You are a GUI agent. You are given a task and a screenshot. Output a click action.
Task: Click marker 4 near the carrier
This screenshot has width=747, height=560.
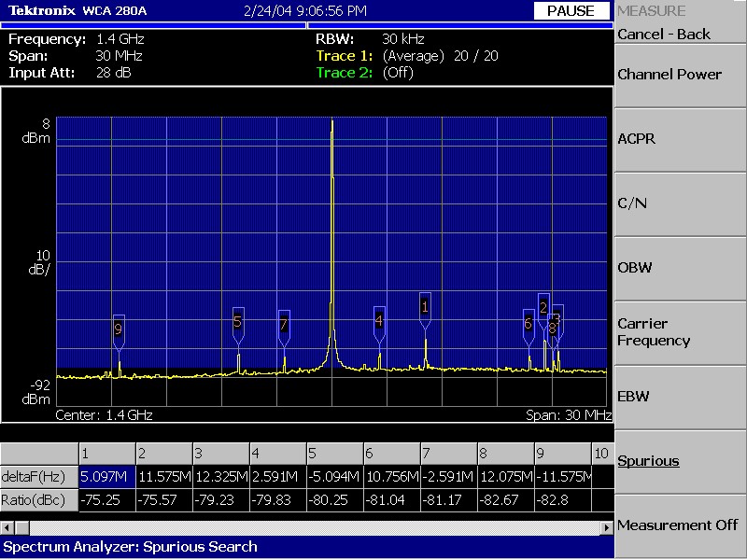point(379,321)
